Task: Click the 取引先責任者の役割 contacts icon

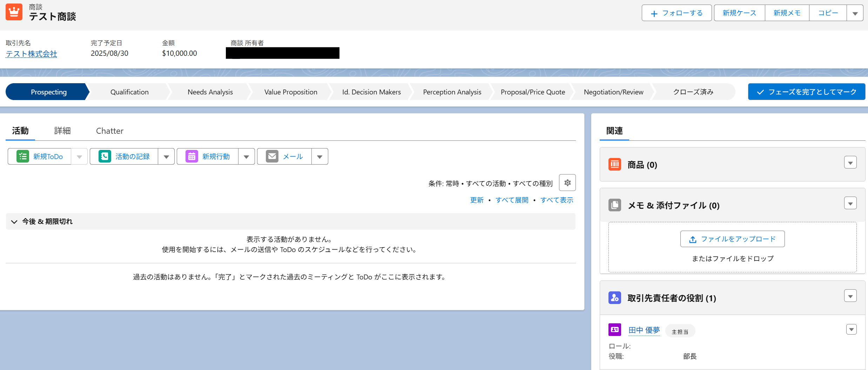Action: click(614, 298)
